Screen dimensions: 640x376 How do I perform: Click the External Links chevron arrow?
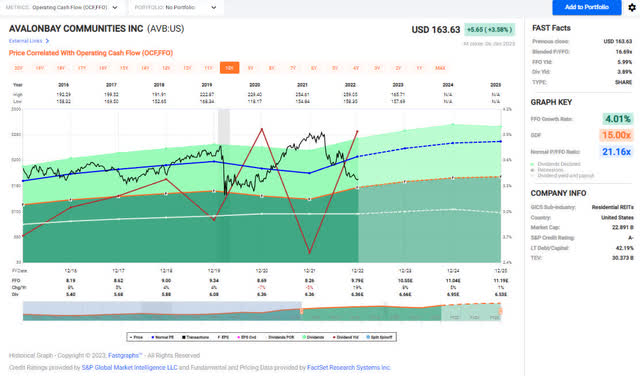(x=47, y=41)
